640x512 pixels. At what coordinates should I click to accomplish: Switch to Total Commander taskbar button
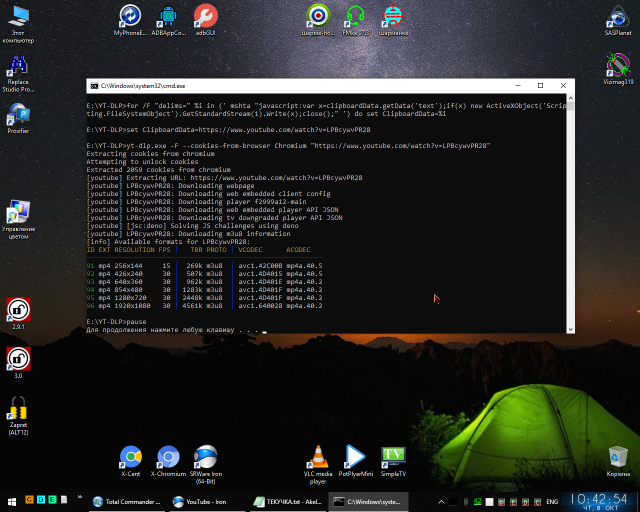click(127, 502)
